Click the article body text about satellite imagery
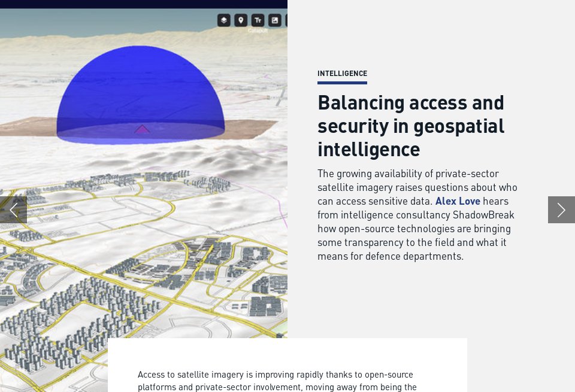Viewport: 575px width, 392px height. point(277,381)
